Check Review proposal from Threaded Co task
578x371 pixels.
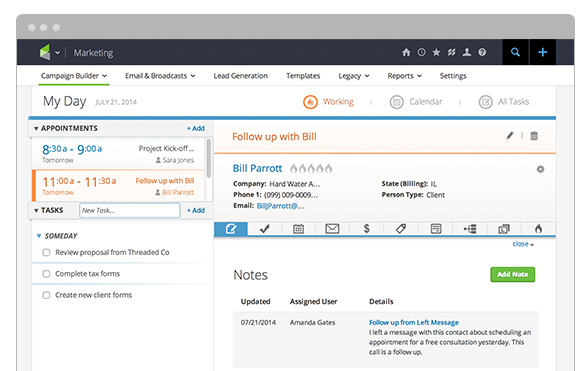pos(46,253)
